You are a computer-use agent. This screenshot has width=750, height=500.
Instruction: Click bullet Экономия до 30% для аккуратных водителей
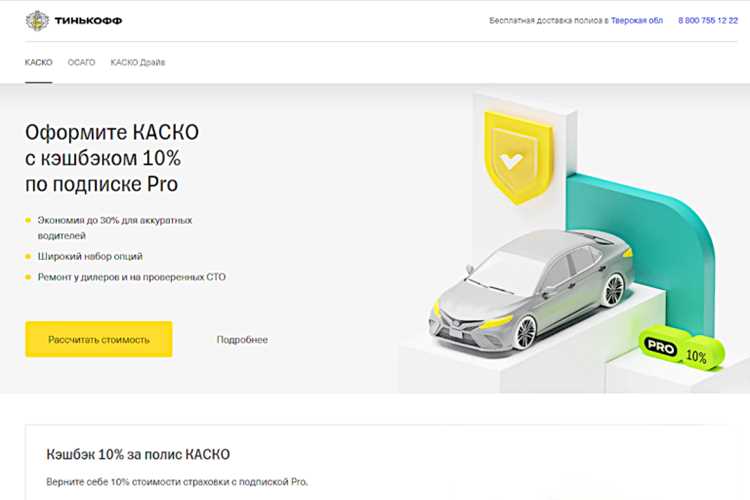tap(115, 228)
